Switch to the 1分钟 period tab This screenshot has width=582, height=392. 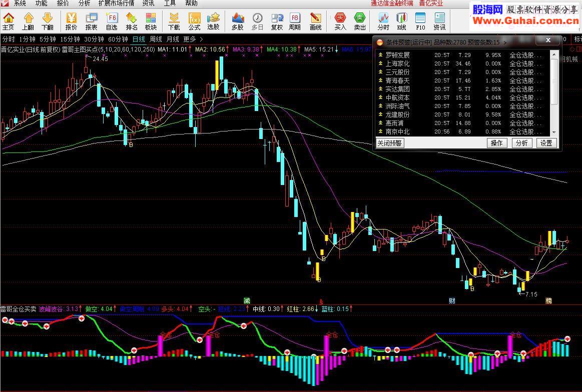[x=27, y=39]
